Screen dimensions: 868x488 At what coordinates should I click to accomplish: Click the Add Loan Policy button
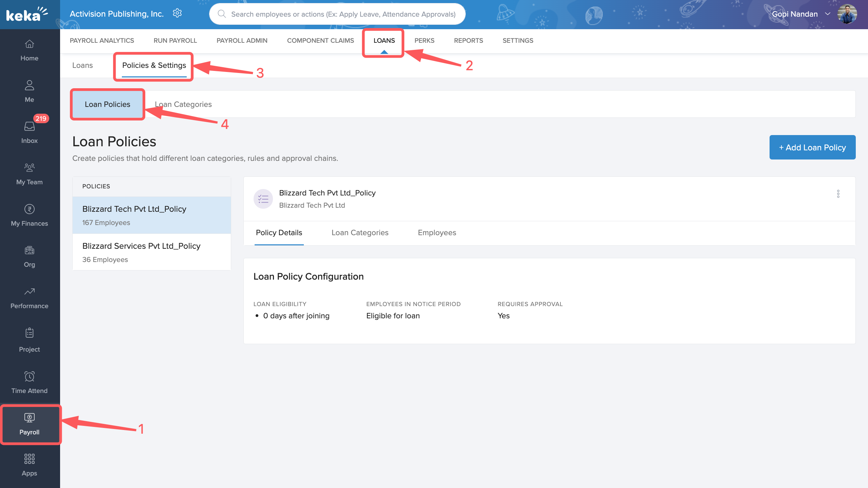coord(812,147)
